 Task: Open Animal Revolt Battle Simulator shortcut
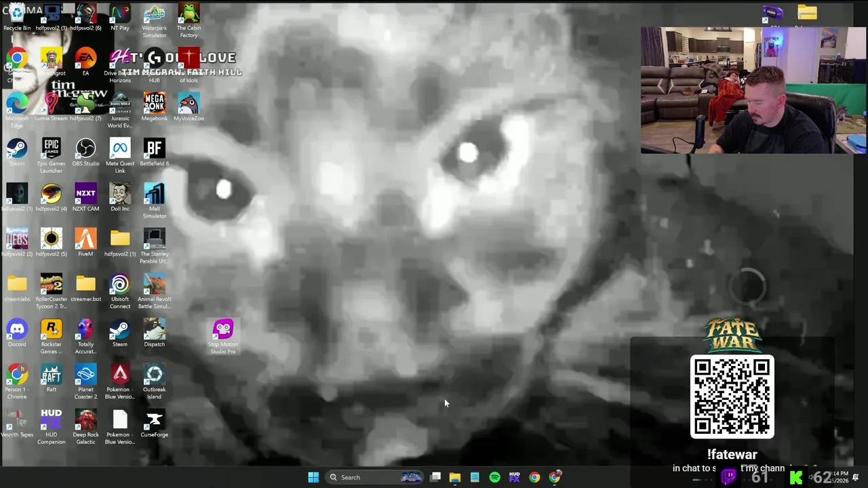[x=155, y=292]
